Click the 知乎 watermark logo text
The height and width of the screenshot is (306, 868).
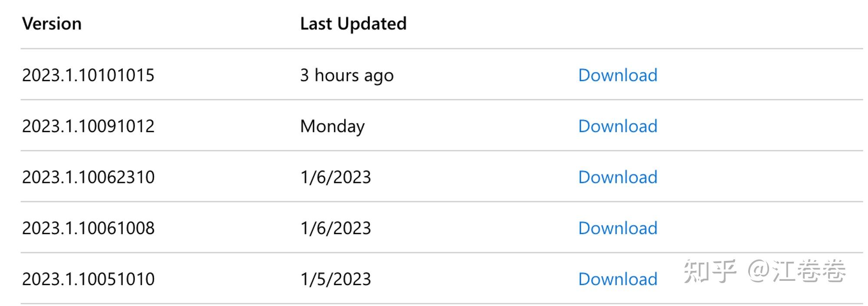point(710,272)
